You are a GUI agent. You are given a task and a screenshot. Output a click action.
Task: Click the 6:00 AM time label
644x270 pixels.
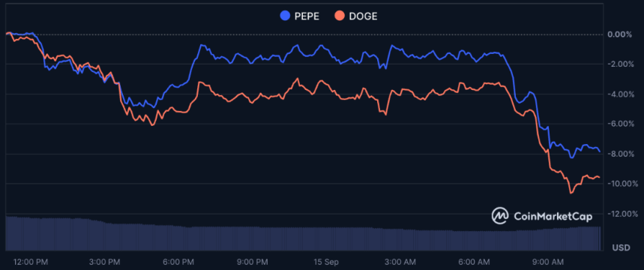(x=475, y=262)
